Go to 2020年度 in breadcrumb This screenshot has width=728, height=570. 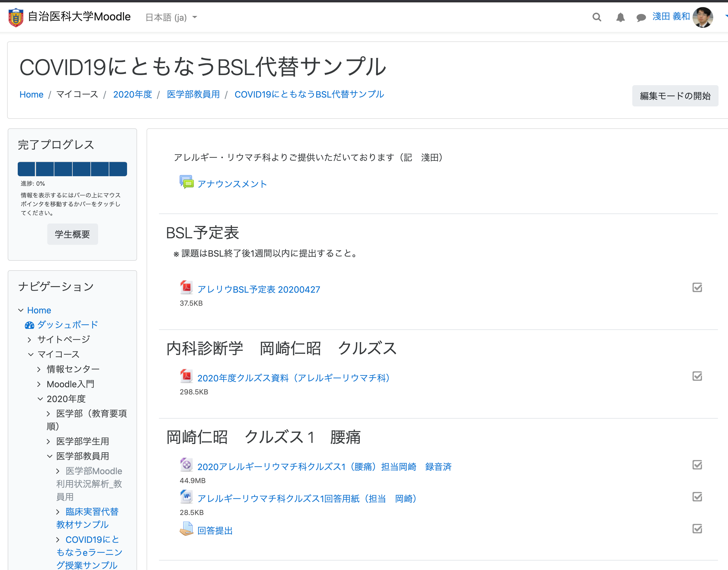[132, 94]
